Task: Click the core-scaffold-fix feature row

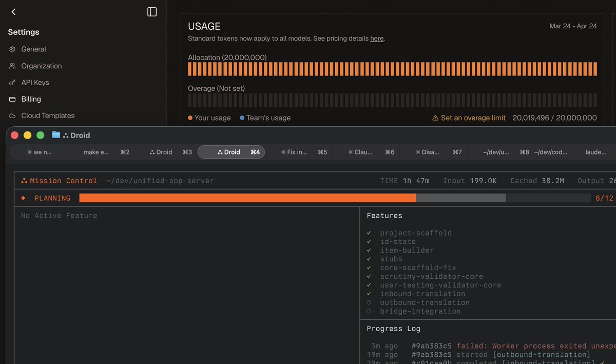Action: [x=418, y=268]
